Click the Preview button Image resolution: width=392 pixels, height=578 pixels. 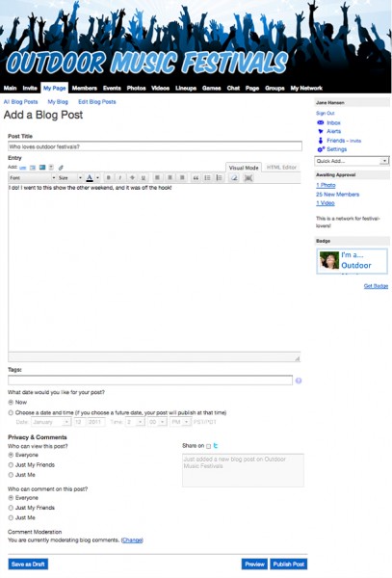pos(254,564)
